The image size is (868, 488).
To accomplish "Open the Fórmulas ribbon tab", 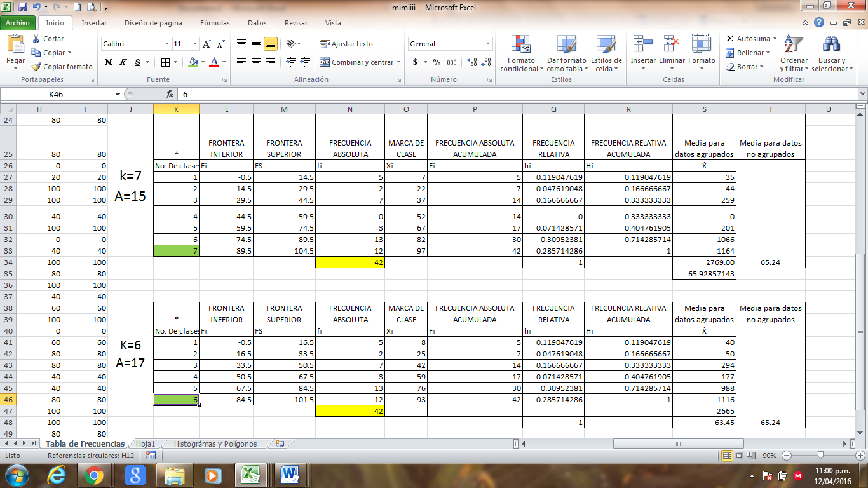I will 215,23.
